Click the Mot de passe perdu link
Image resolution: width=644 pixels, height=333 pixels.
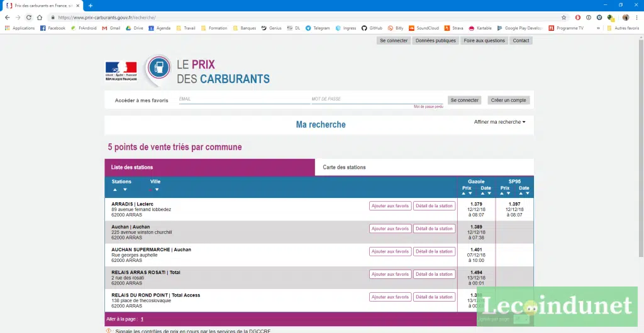(x=428, y=107)
